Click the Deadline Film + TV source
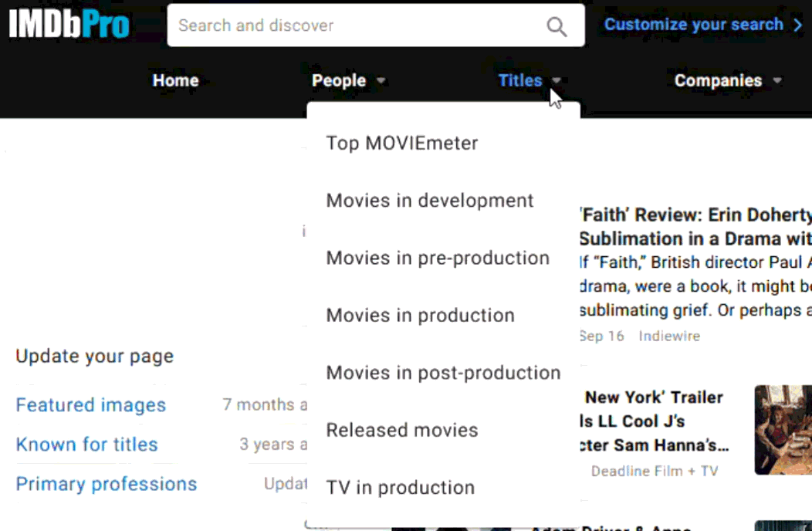The image size is (812, 531). pyautogui.click(x=655, y=472)
